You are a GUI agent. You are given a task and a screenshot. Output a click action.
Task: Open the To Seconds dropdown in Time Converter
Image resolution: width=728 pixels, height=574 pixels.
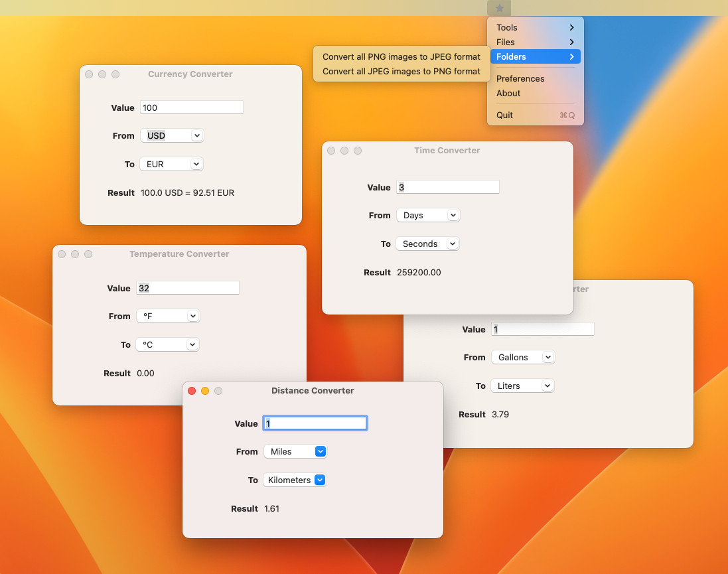click(x=427, y=244)
